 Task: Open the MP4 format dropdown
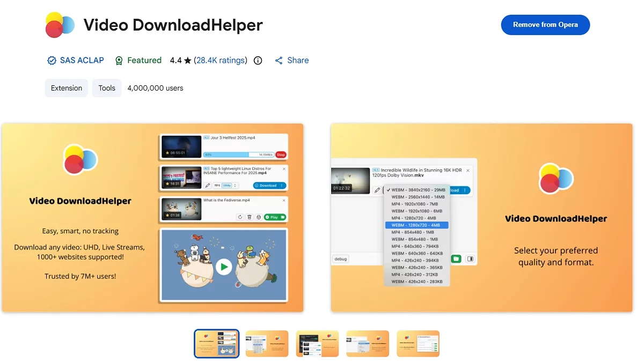pyautogui.click(x=217, y=186)
